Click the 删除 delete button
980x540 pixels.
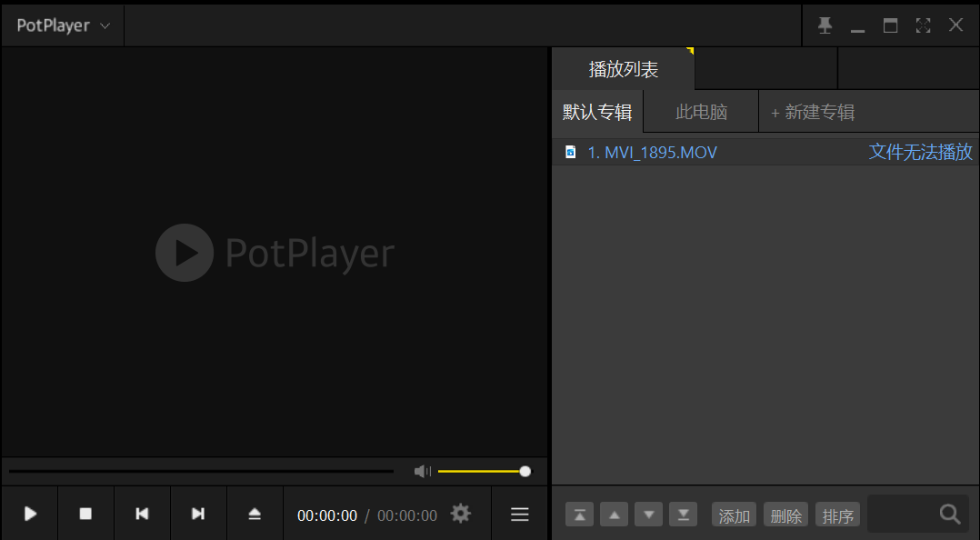(x=786, y=515)
